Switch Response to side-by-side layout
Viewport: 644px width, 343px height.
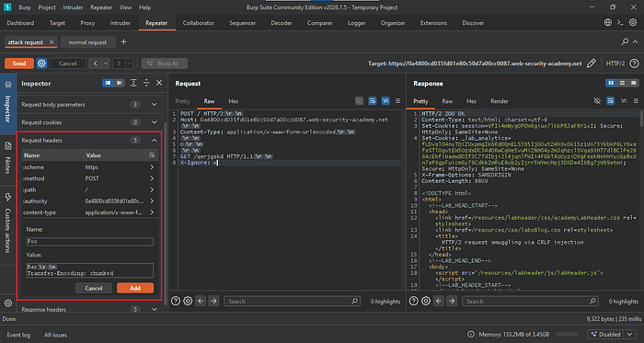pos(611,84)
